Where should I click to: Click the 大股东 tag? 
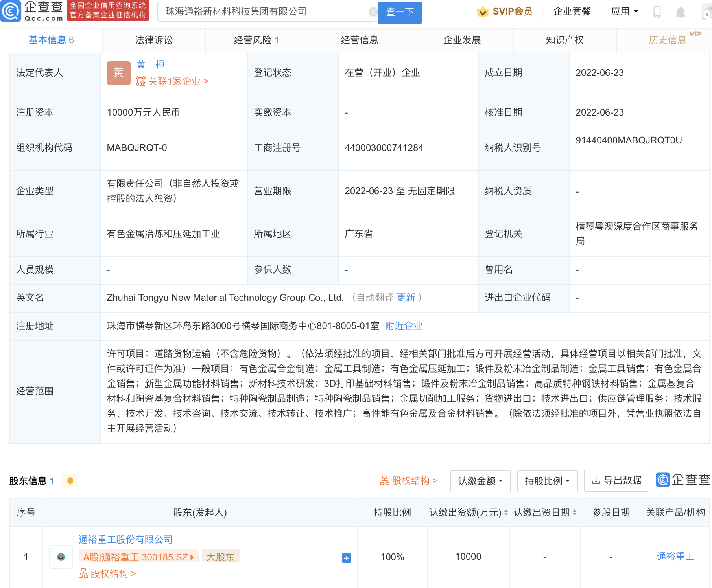coord(220,557)
